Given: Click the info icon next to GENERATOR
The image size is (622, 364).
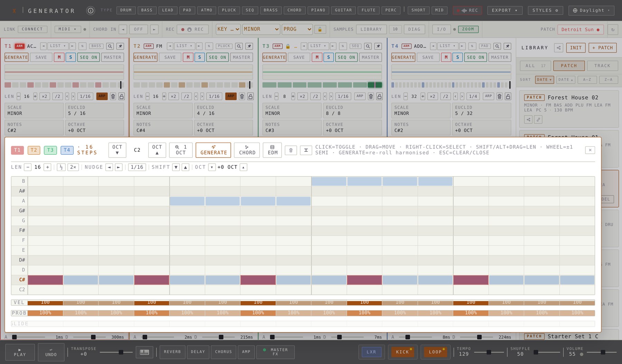Looking at the screenshot, I should (x=91, y=11).
